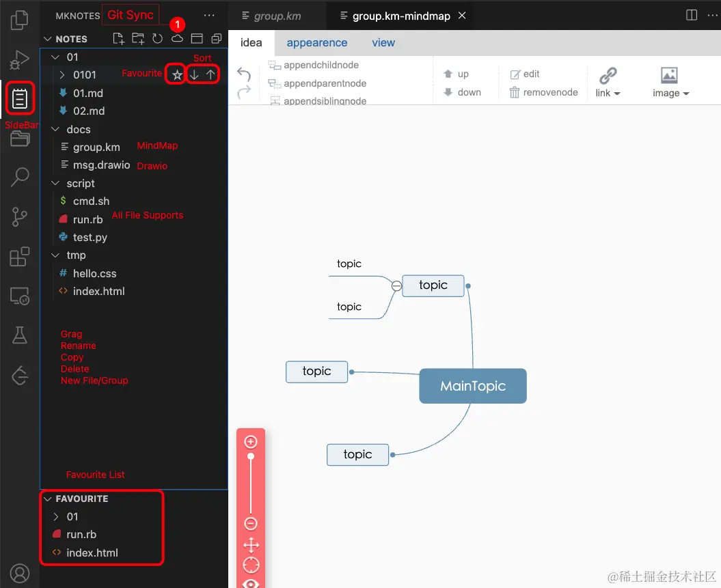Collapse topic node with minus circle

396,286
